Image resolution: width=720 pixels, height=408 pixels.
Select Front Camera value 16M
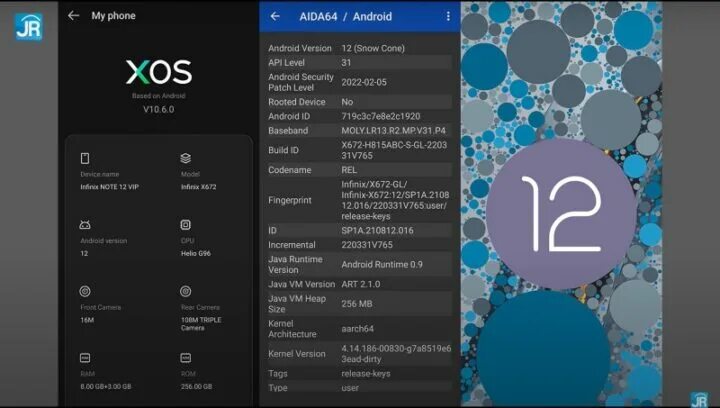(87, 320)
